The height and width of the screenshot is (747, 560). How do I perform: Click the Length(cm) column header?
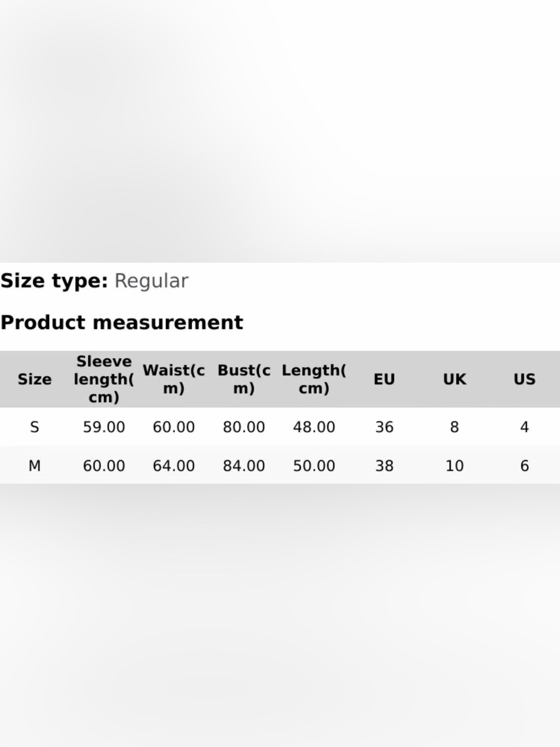tap(314, 379)
